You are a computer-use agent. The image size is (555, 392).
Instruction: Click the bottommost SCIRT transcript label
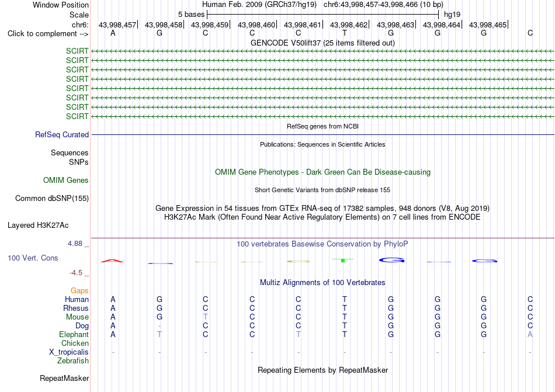pos(77,116)
